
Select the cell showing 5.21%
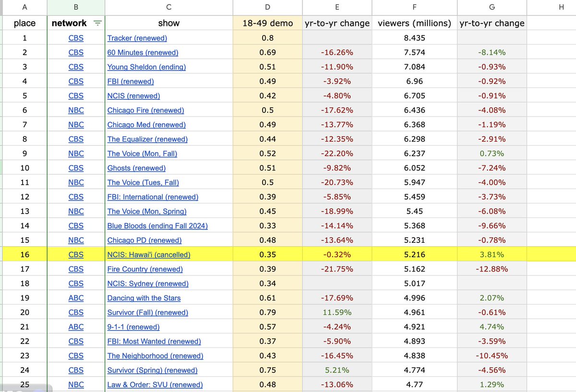tap(337, 370)
